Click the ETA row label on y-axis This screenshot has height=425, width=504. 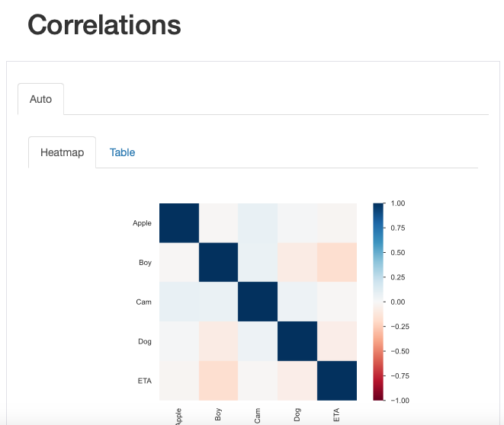pyautogui.click(x=144, y=381)
